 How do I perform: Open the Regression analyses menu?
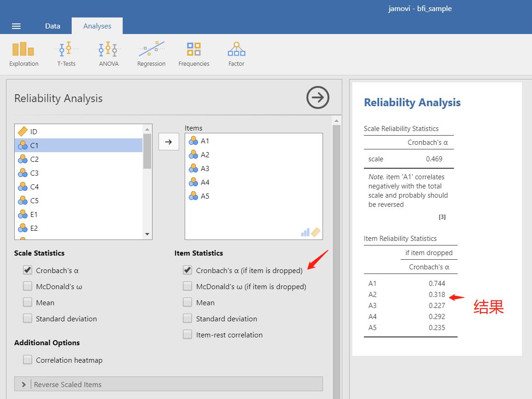point(151,54)
